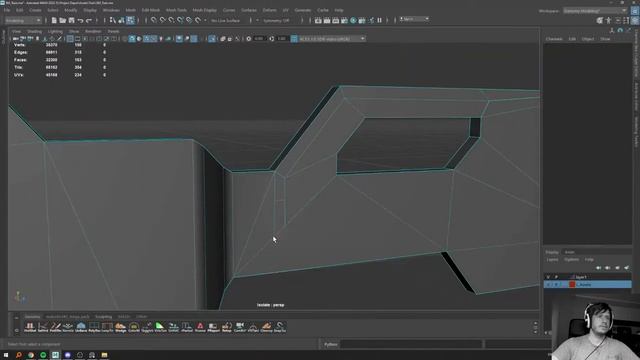The width and height of the screenshot is (640, 360).
Task: Open the Layers menu in Layer Editor
Action: [552, 260]
